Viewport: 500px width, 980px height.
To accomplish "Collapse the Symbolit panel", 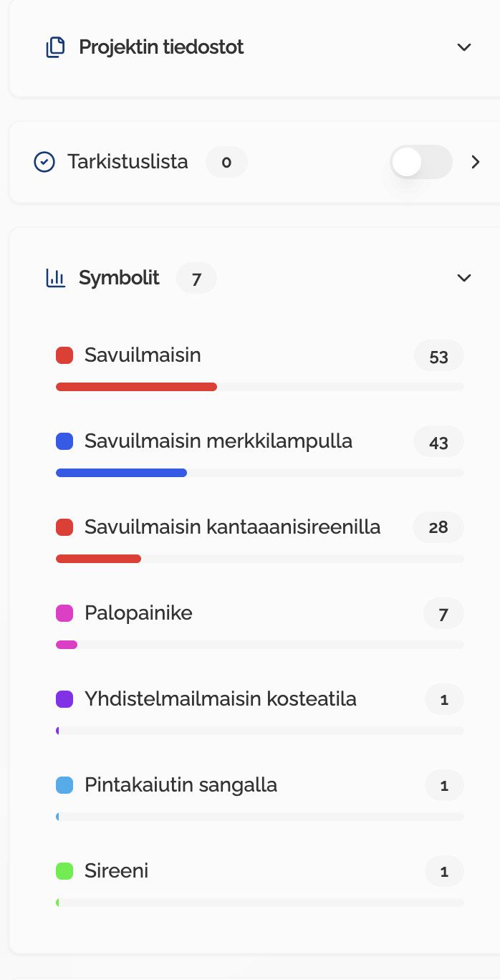I will coord(464,278).
